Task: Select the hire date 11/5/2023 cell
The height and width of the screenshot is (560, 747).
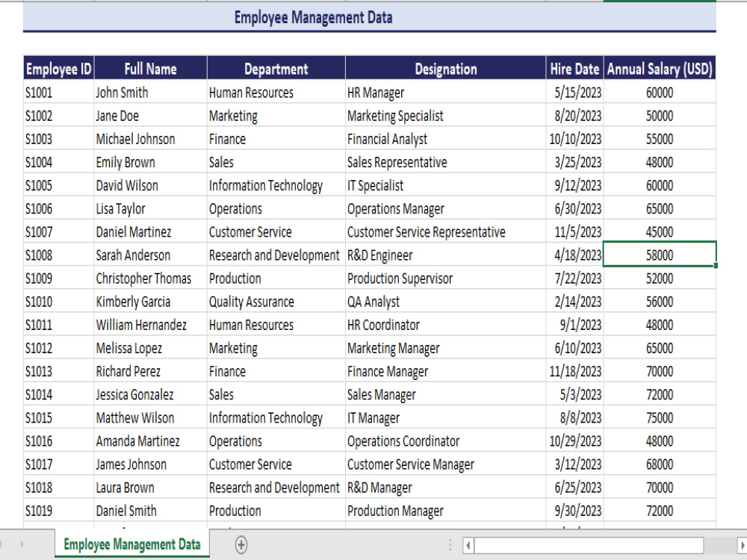Action: point(574,232)
